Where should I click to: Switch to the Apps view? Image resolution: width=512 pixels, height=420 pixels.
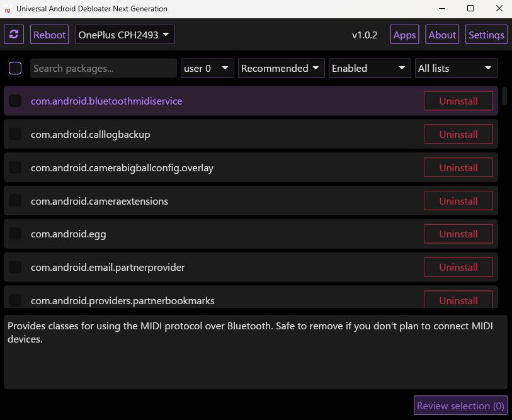(x=404, y=35)
